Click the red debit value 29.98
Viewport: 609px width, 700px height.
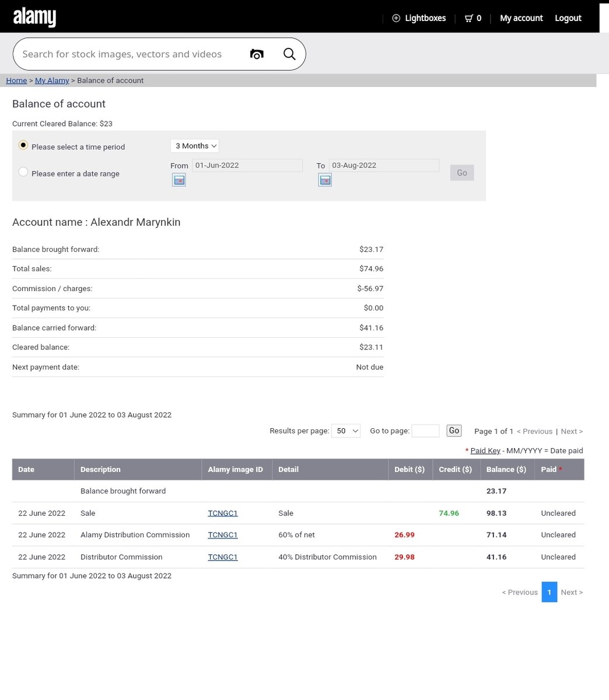(x=404, y=557)
